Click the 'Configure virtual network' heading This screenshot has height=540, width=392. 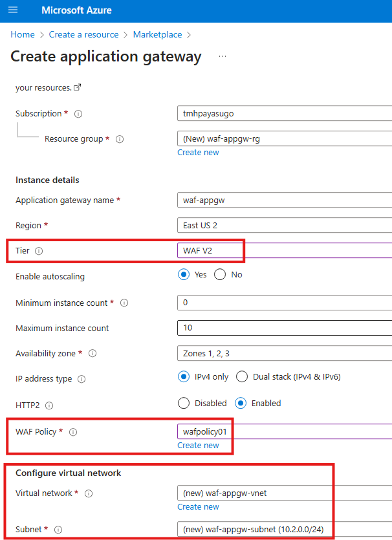click(68, 473)
